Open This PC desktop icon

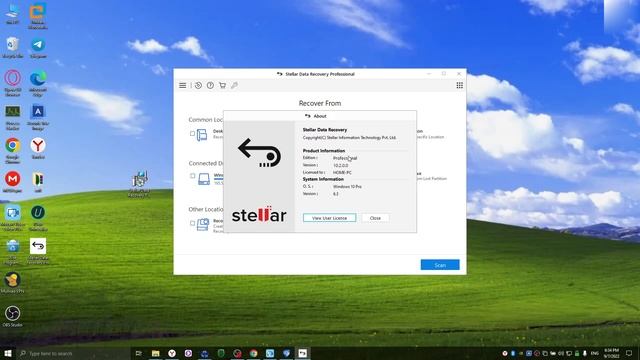click(13, 13)
